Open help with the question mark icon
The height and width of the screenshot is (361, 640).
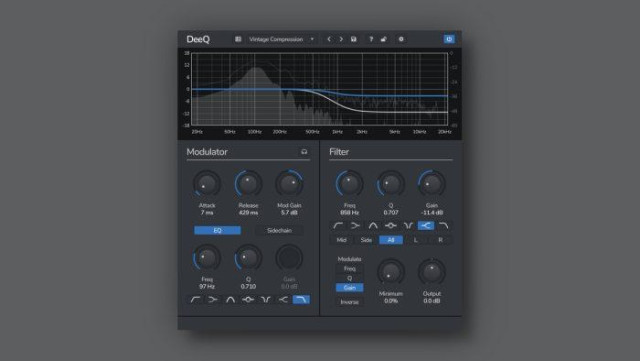pyautogui.click(x=371, y=39)
